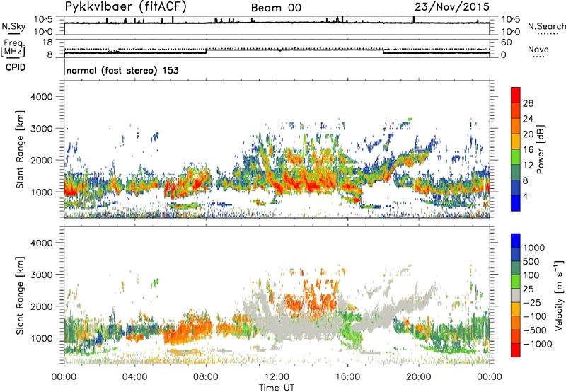Click the gray segment of Velocity colorbar

(516, 296)
